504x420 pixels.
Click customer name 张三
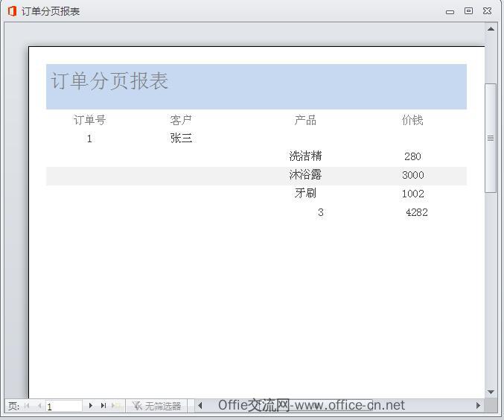[x=182, y=139]
